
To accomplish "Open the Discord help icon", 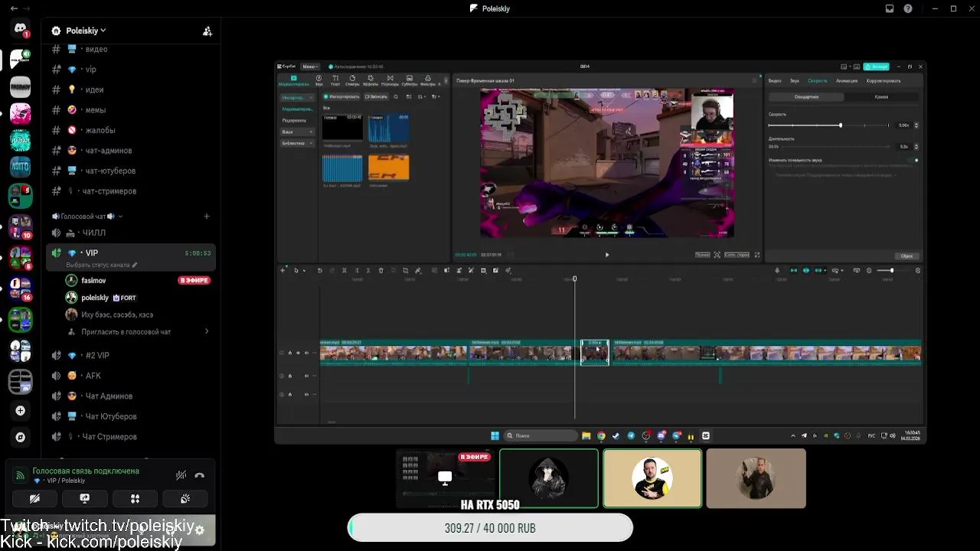I will (908, 8).
